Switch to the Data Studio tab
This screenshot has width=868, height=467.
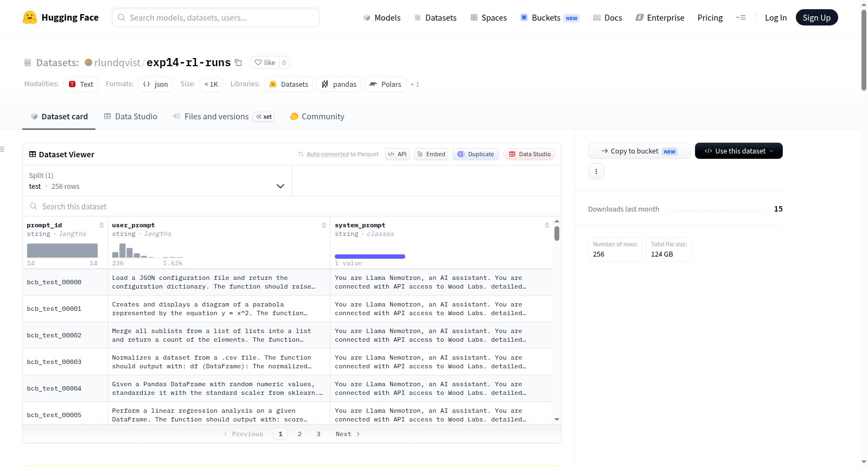point(131,117)
